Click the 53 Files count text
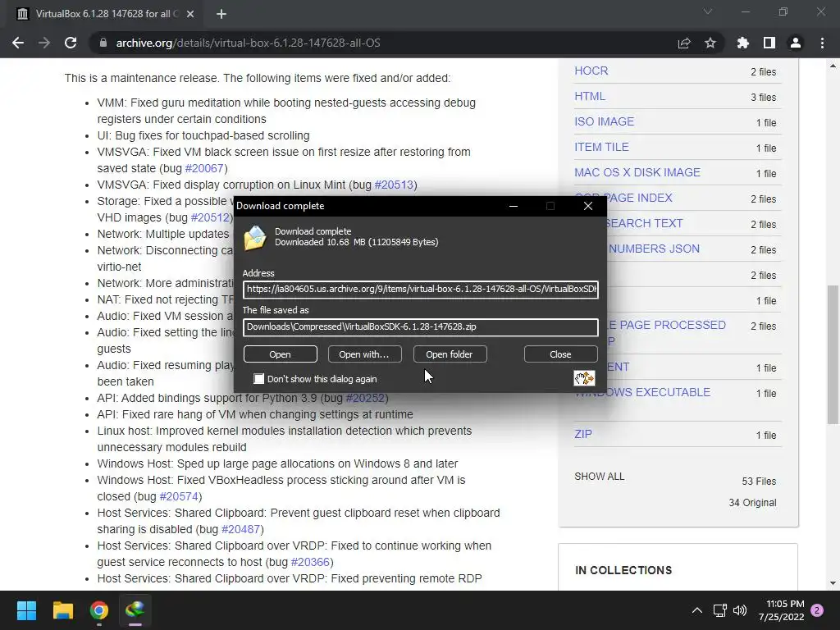This screenshot has height=630, width=840. tap(759, 481)
